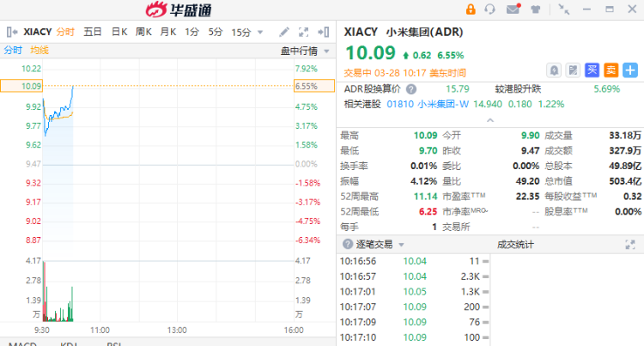Click the highlighted 10.09 price axis label
The image size is (644, 346).
(21, 86)
